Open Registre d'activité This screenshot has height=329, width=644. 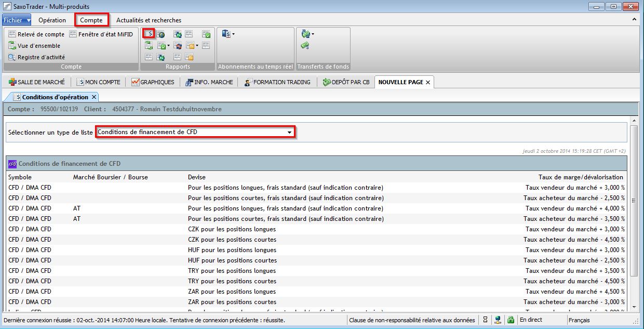(36, 57)
